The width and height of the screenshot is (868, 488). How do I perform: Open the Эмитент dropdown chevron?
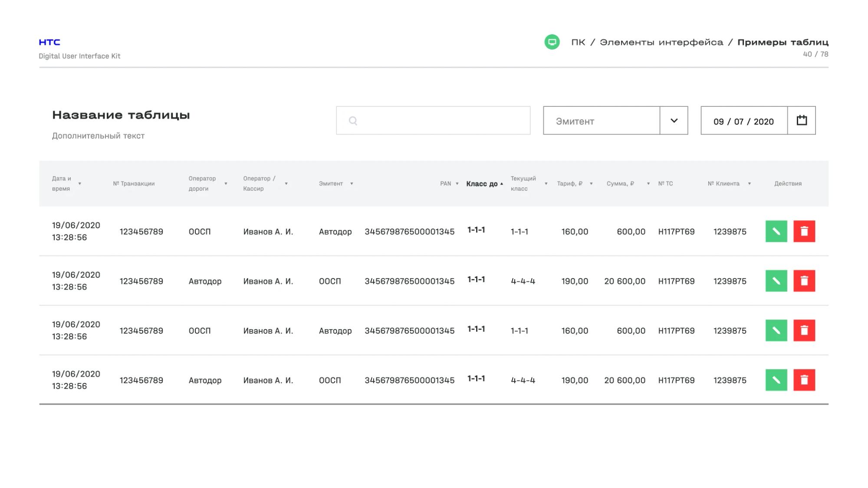(x=674, y=120)
